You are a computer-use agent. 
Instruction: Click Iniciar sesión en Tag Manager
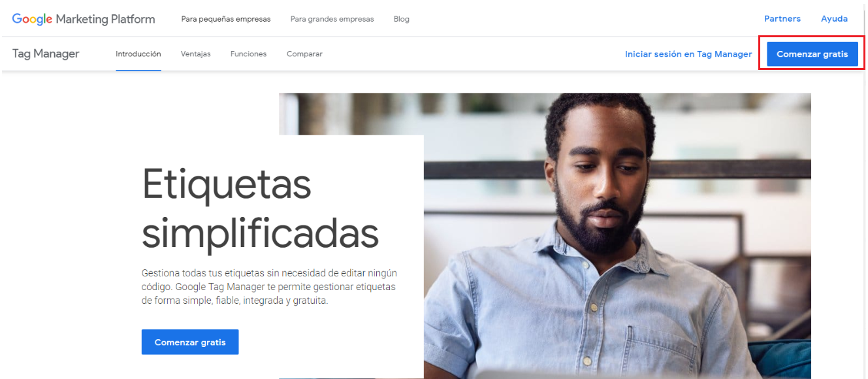point(688,54)
